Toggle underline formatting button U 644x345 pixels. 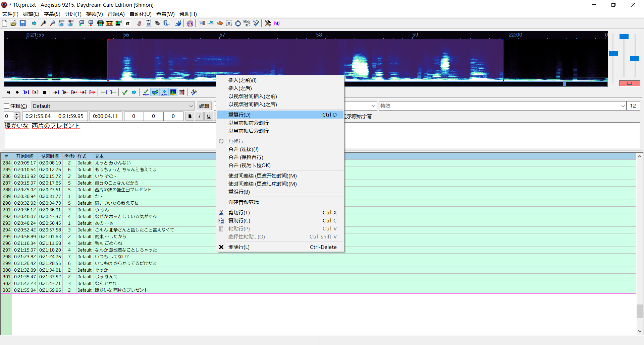(209, 116)
